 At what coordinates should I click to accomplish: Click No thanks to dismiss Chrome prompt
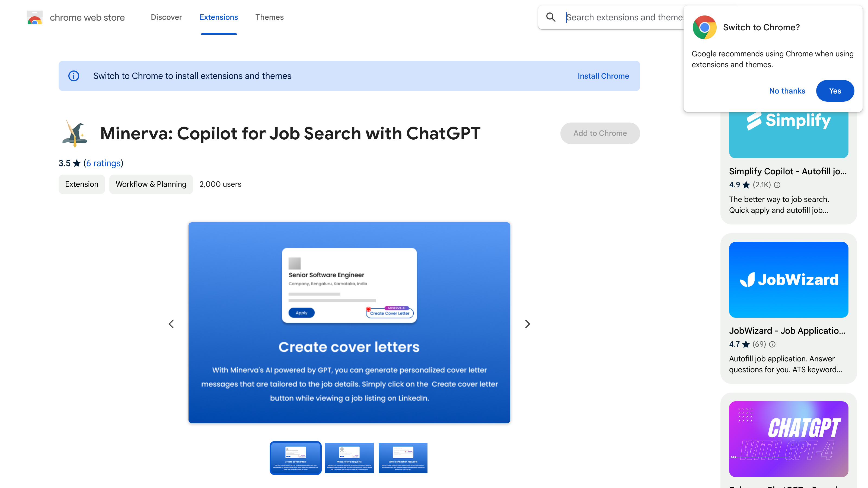(787, 91)
